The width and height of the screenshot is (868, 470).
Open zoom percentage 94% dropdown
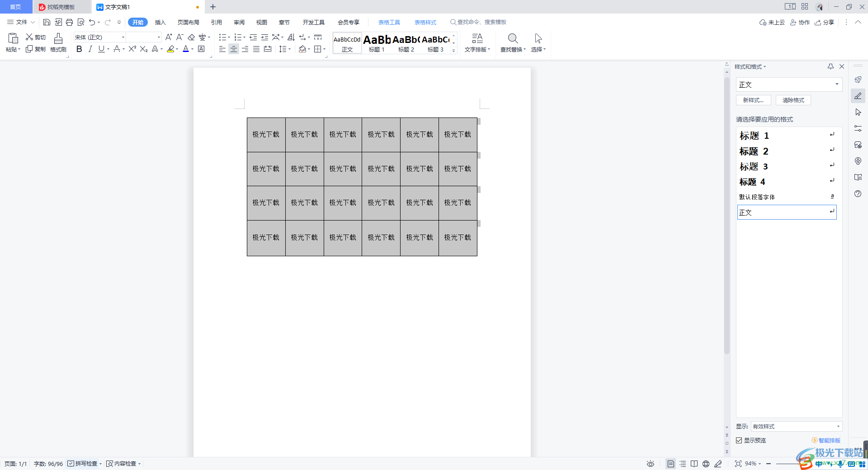[x=753, y=464]
